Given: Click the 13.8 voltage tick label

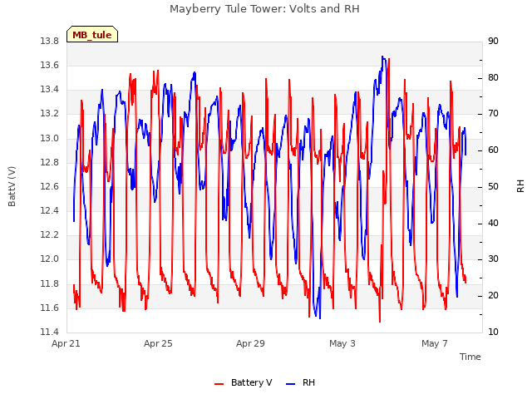Looking at the screenshot, I should (49, 41).
